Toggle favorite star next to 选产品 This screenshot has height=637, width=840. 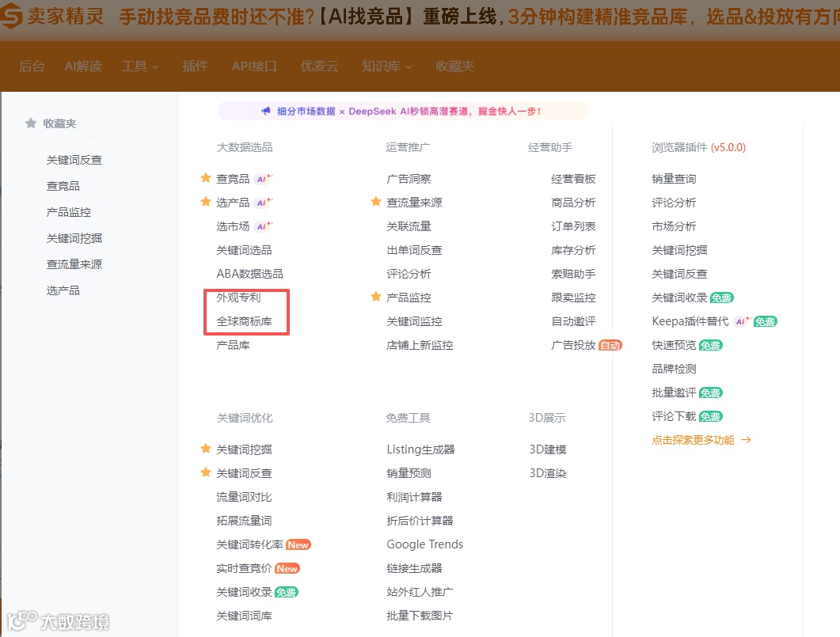pos(206,202)
